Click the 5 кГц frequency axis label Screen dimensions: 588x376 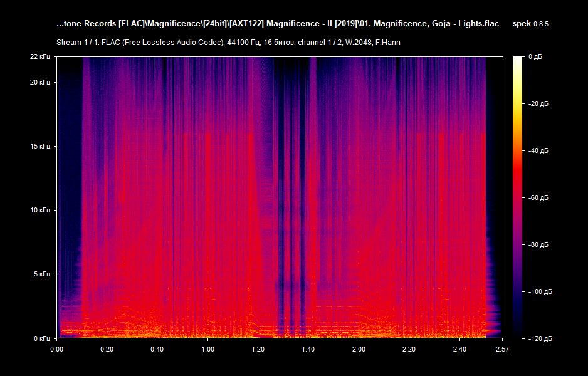click(41, 274)
